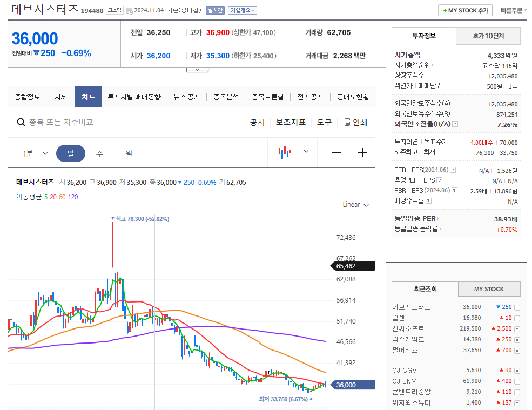Click 빠른주문 quick order button
This screenshot has width=532, height=410.
click(x=513, y=10)
